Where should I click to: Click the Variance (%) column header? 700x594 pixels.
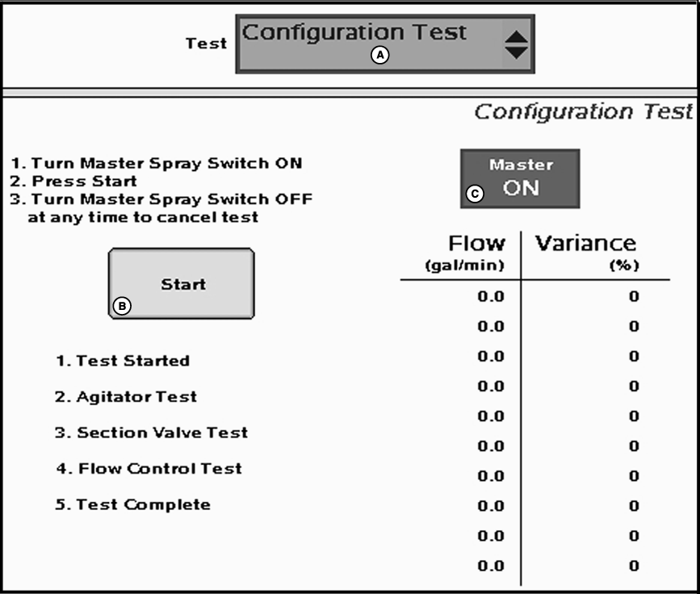click(x=586, y=251)
